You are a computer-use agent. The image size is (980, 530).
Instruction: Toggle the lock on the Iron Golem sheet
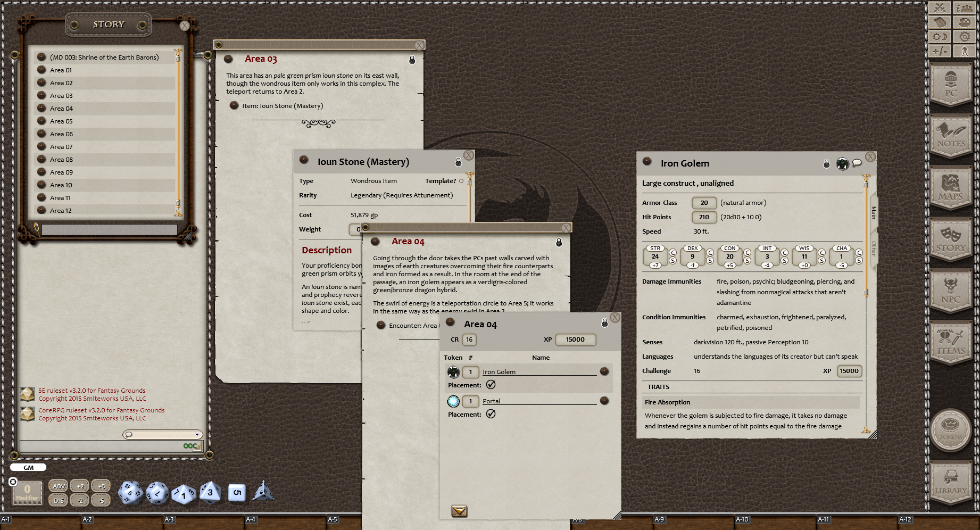click(x=826, y=163)
